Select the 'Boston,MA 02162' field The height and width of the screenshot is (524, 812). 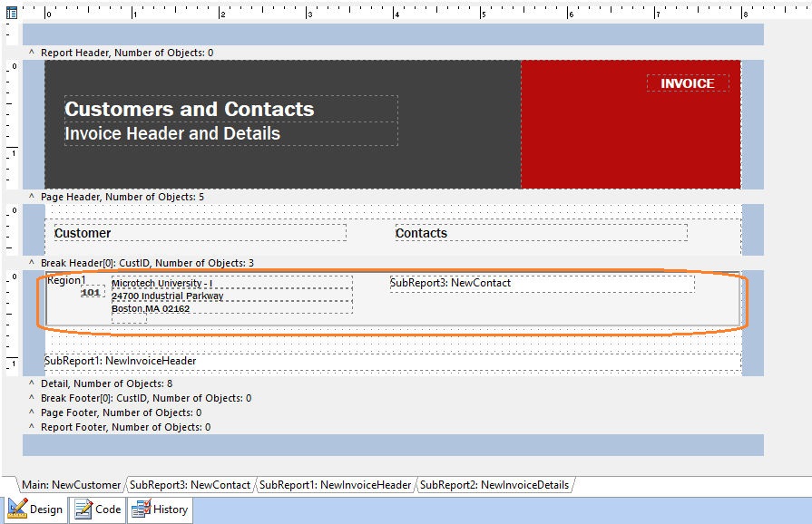coord(232,308)
